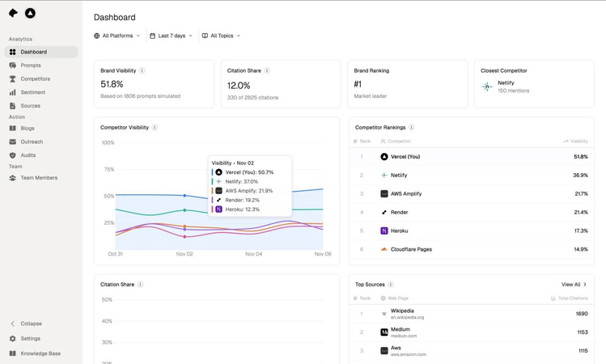Click the Brand Visibility info icon

[x=142, y=70]
